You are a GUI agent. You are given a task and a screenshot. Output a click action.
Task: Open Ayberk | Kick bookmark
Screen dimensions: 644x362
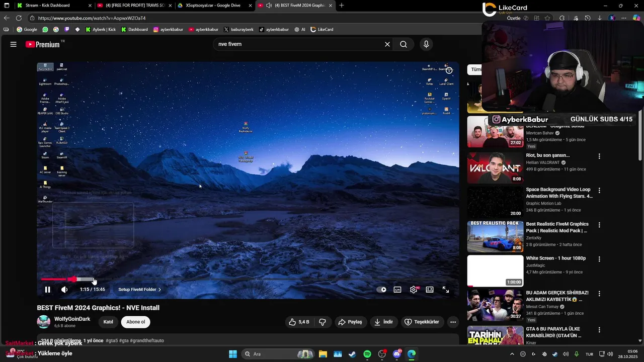point(101,29)
